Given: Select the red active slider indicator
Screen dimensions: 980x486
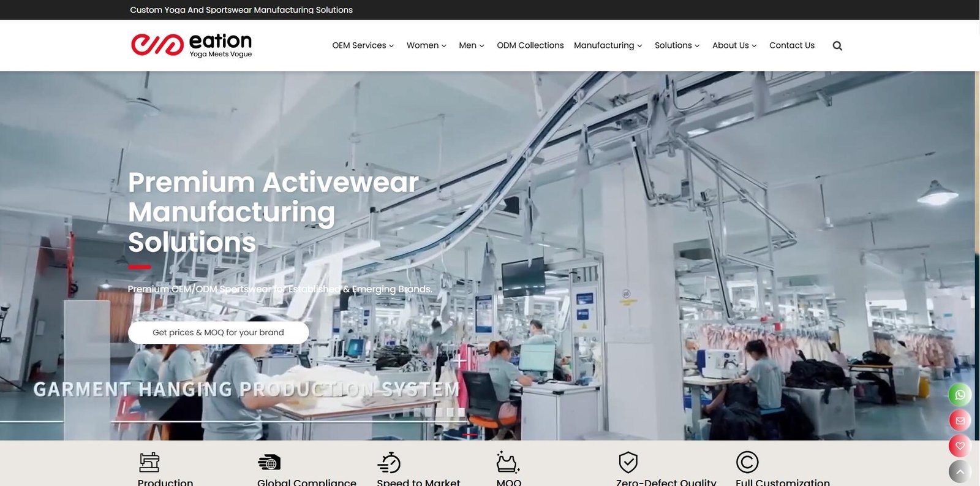Looking at the screenshot, I should [470, 435].
